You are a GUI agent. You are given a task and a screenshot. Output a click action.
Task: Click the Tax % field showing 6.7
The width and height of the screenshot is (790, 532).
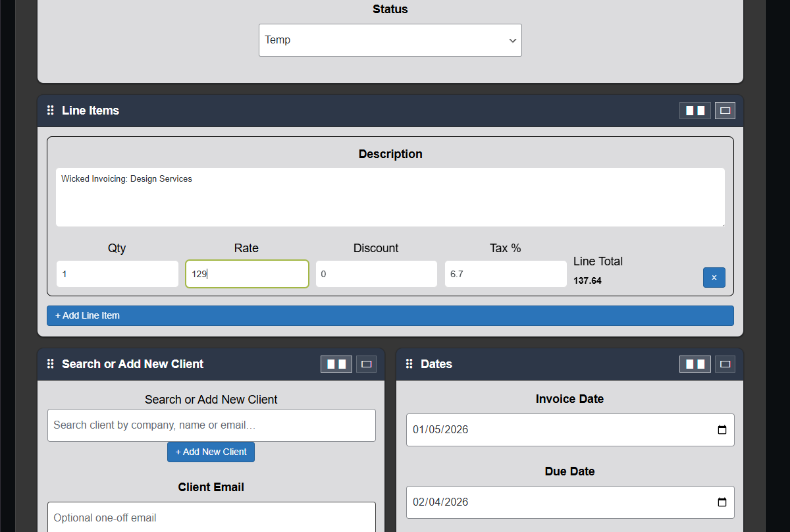(505, 273)
